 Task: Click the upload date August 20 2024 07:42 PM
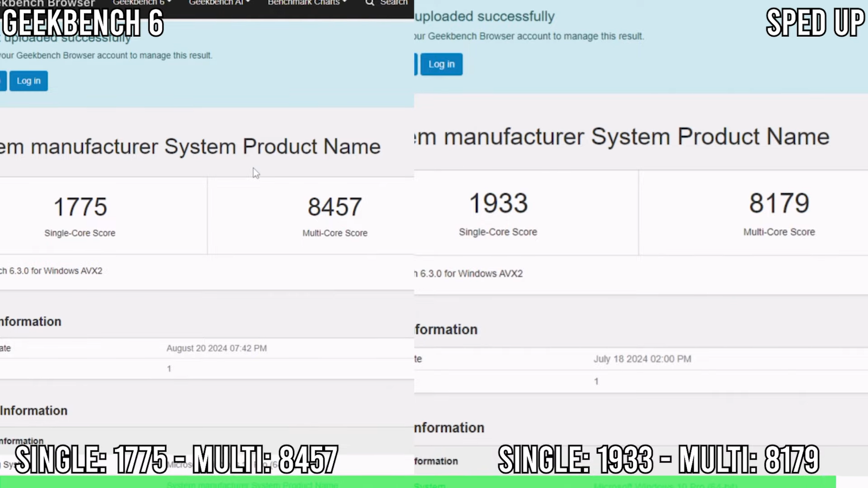(216, 348)
